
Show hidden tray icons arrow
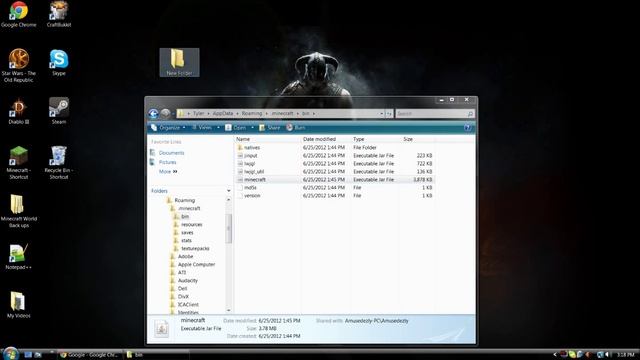tap(555, 355)
